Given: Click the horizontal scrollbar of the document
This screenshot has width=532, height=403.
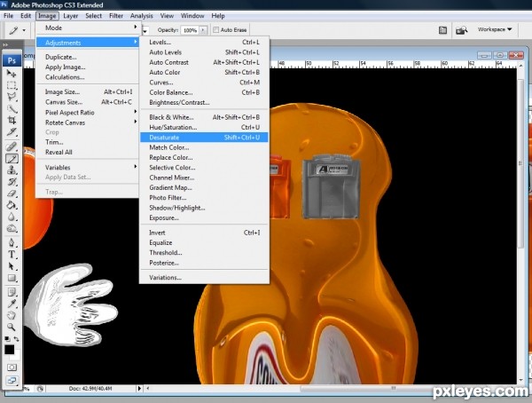Looking at the screenshot, I should coord(332,388).
